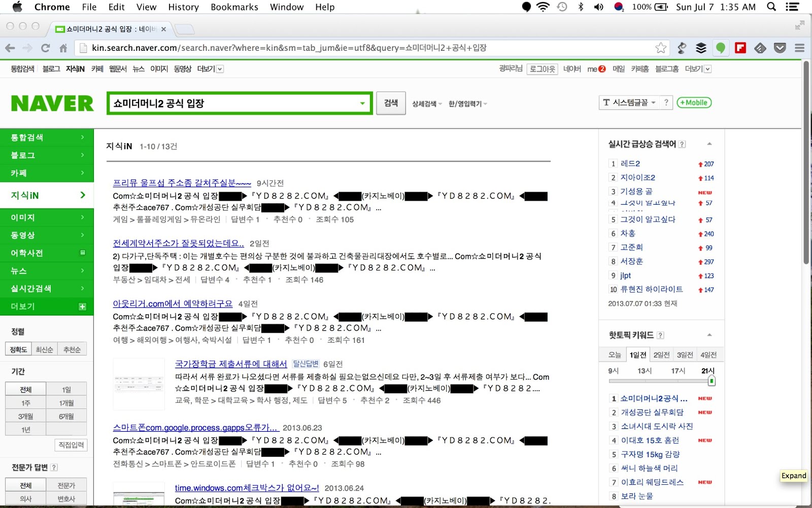Expand 더보기 in the green sidebar
The height and width of the screenshot is (508, 812).
(x=47, y=306)
